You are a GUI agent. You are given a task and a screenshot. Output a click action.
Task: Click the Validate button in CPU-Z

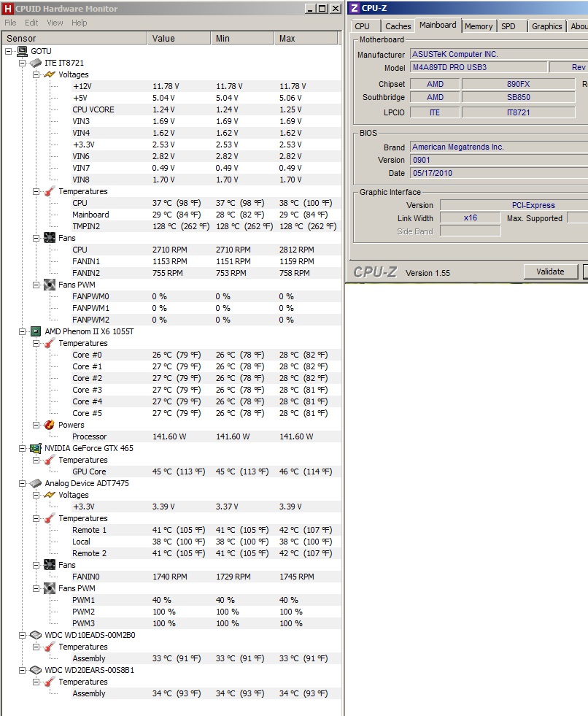(x=550, y=272)
